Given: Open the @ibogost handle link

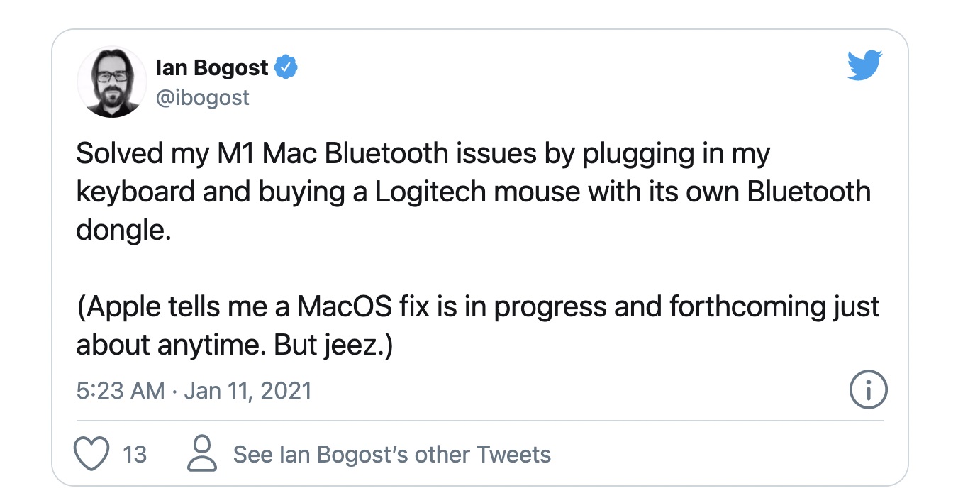Looking at the screenshot, I should coord(202,97).
